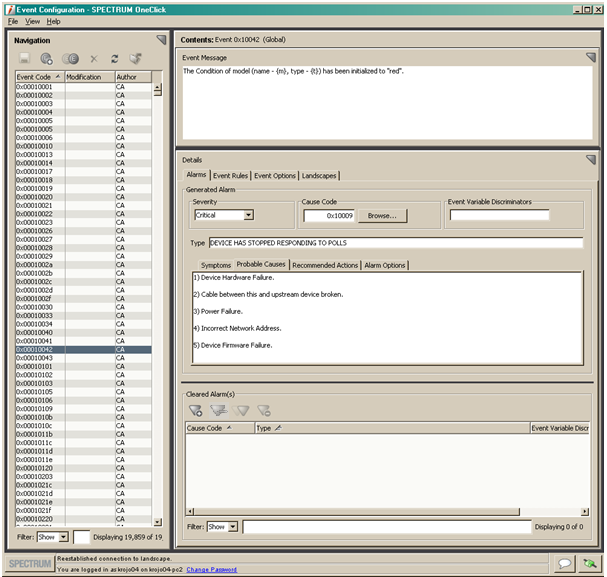Sort by Modification column header
The height and width of the screenshot is (577, 607).
[90, 77]
